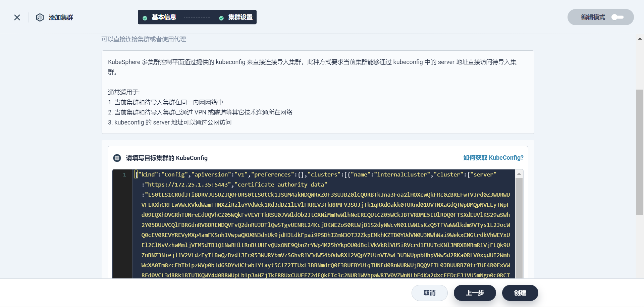Click the text 通常适用于:
Screen dimensions: 644x307
coord(124,92)
